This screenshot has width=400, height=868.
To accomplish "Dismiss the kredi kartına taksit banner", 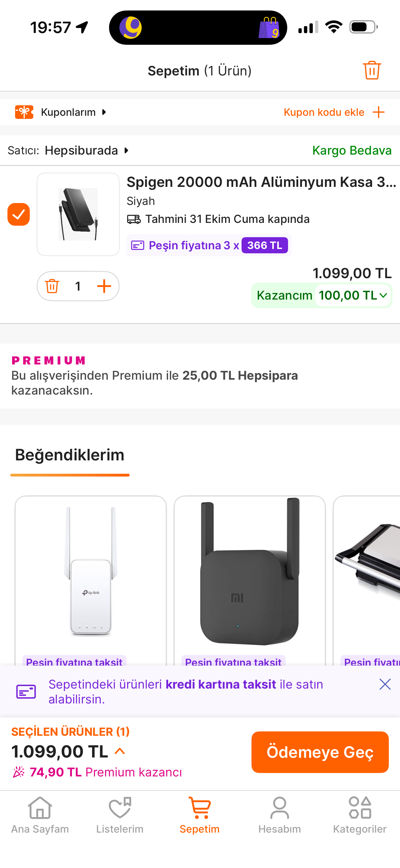I will (x=385, y=684).
